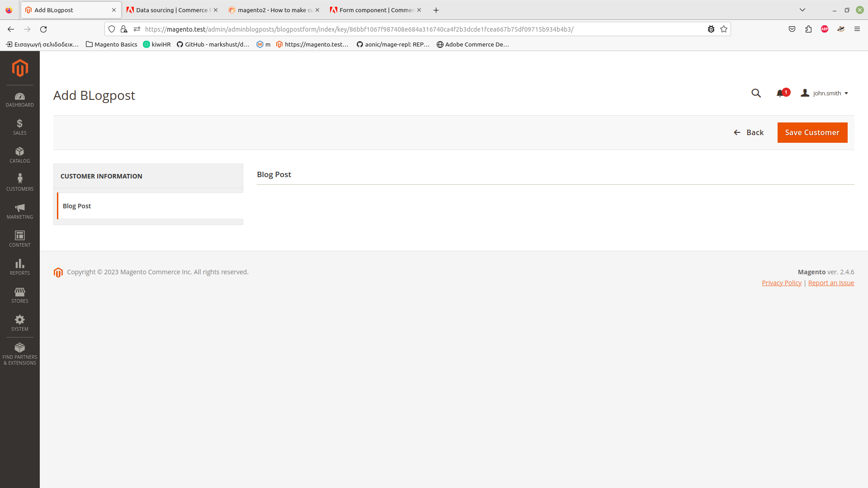The width and height of the screenshot is (868, 488).
Task: Navigate to the Content section
Action: 20,239
